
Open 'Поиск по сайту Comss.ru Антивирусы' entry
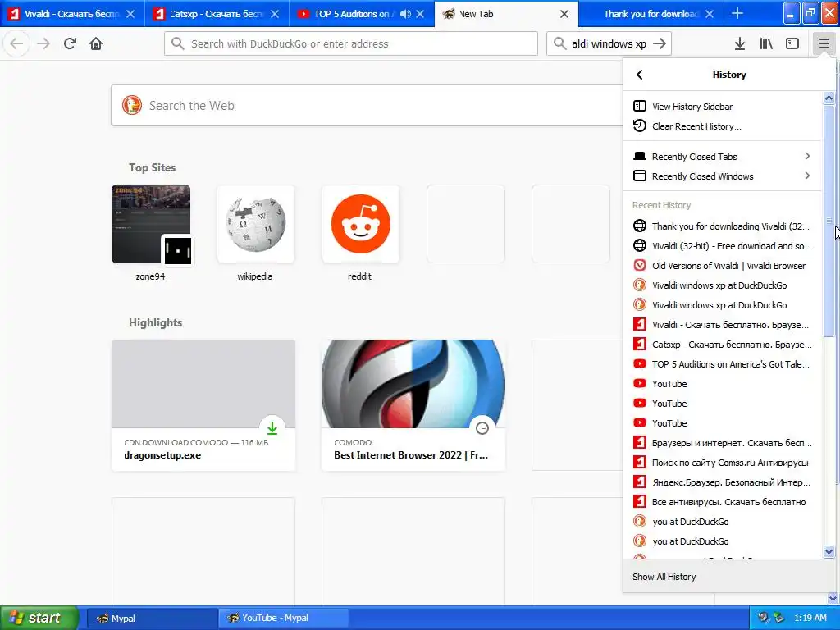pos(722,463)
